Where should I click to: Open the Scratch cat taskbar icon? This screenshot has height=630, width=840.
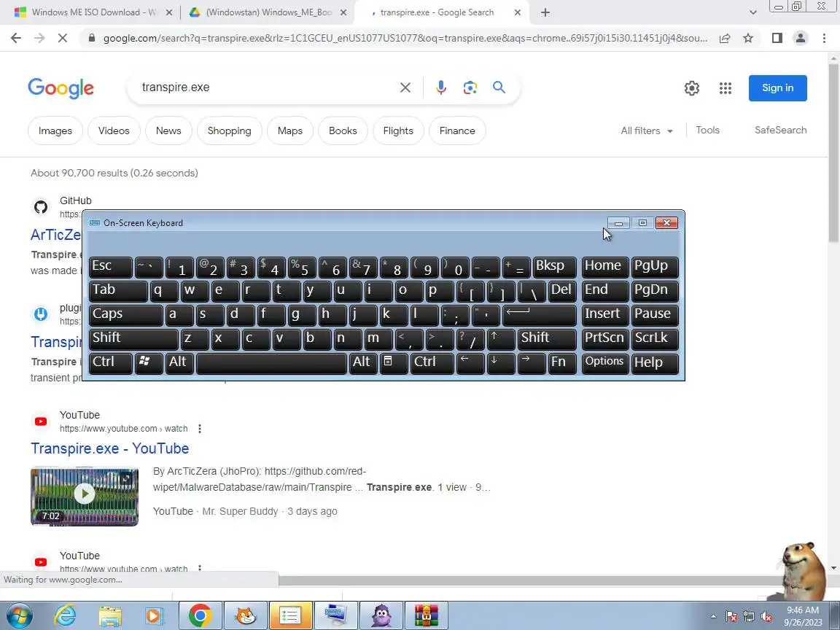pos(246,615)
